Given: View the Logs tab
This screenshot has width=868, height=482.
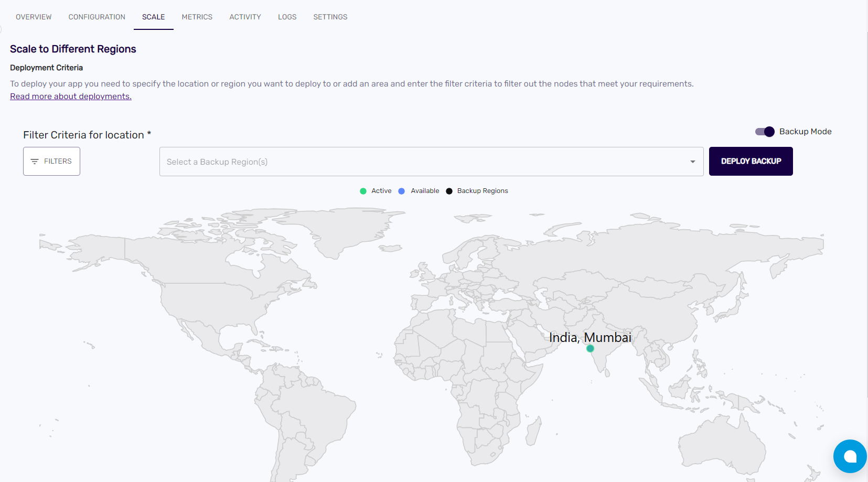Looking at the screenshot, I should pos(287,17).
